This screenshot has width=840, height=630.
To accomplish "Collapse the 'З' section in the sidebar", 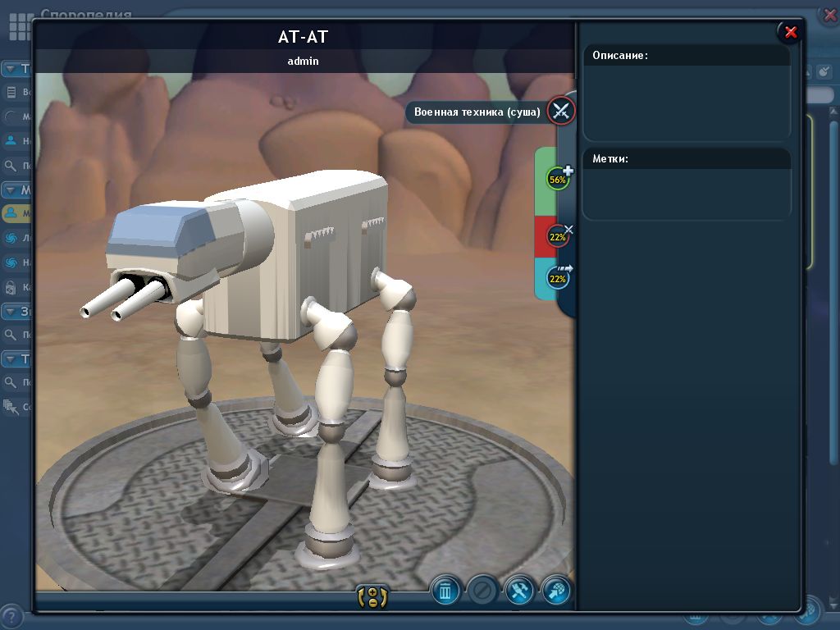I will (11, 311).
